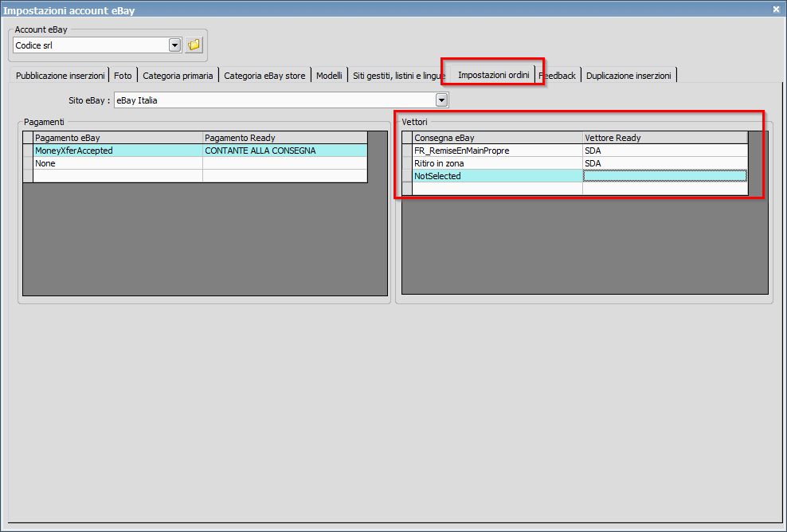This screenshot has height=532, width=787.
Task: Switch to Pubblicazione inserzioni tab
Action: click(61, 76)
